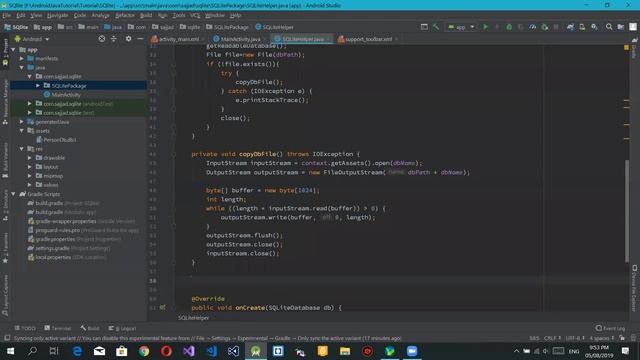Click the SQLiteHelper breadcrumb in navigation bar
Screen dimensions: 640x360
274,27
